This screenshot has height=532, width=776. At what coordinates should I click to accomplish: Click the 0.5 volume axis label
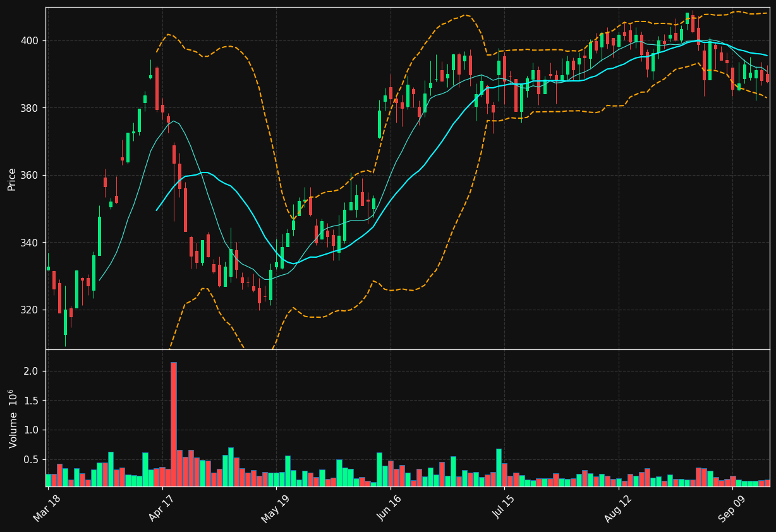(32, 460)
